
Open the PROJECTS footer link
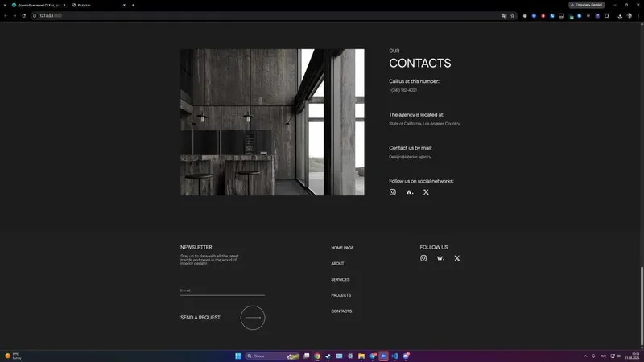pyautogui.click(x=341, y=295)
